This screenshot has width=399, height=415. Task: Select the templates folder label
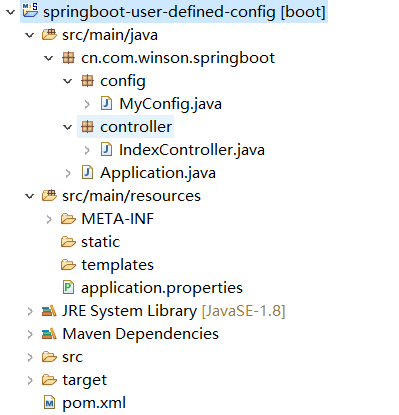(117, 265)
